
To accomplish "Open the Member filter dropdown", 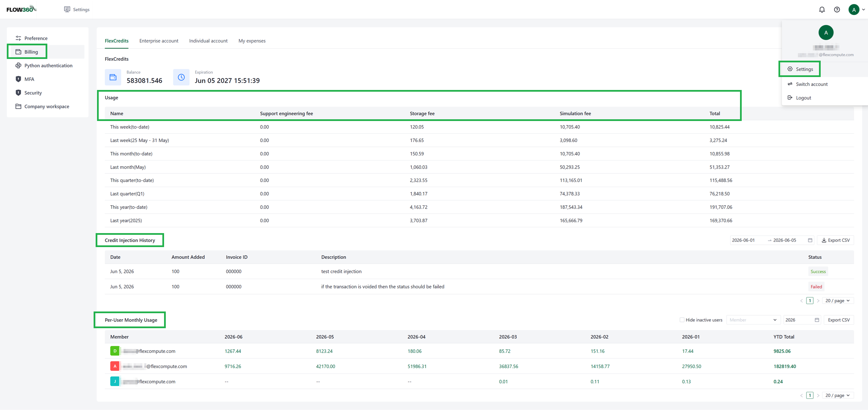I will [753, 320].
